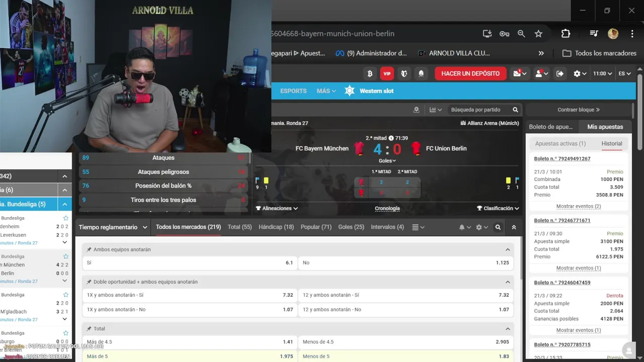Open the Tiempo reglamentario dropdown
Image resolution: width=644 pixels, height=362 pixels.
pyautogui.click(x=113, y=227)
